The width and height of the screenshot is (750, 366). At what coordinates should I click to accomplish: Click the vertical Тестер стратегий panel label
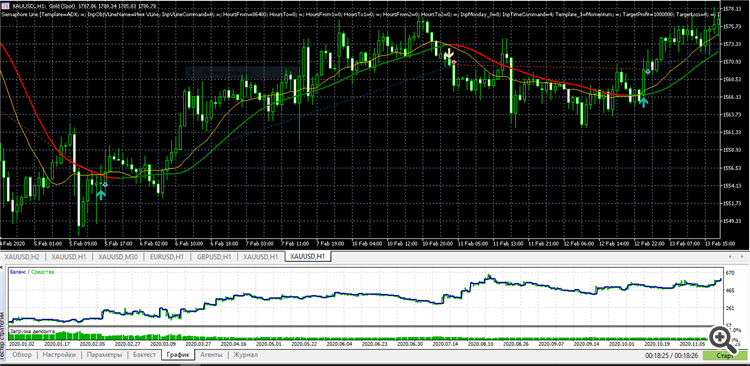3,336
